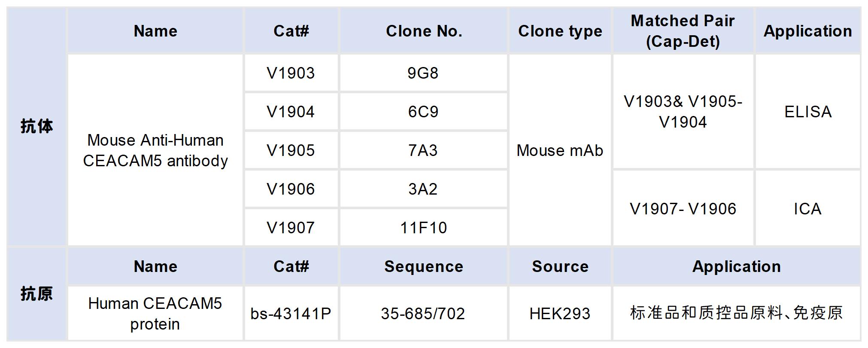Click the V1903 catalog number cell
Viewport: 868px width, 348px height.
(x=291, y=73)
